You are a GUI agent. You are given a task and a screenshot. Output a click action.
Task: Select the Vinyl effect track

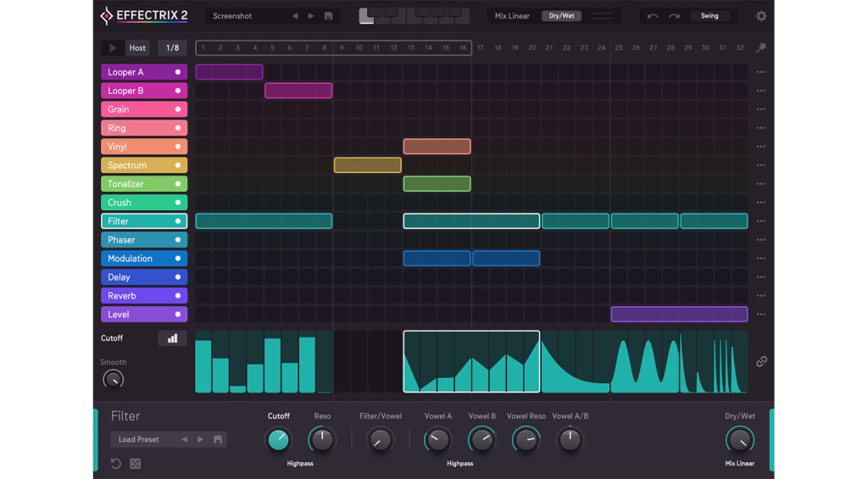pyautogui.click(x=144, y=147)
